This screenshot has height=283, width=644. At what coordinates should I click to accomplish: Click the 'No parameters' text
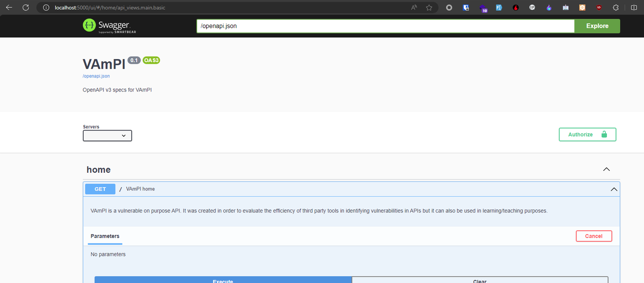tap(108, 254)
